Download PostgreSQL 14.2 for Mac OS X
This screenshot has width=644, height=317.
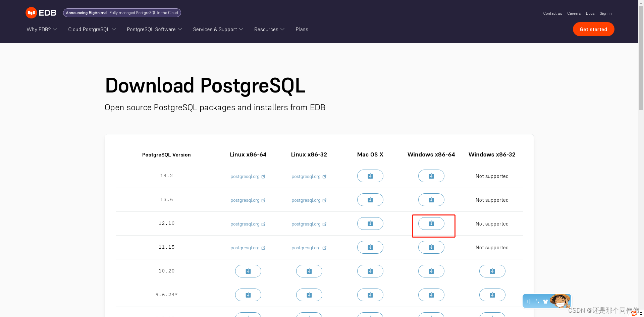pyautogui.click(x=370, y=176)
